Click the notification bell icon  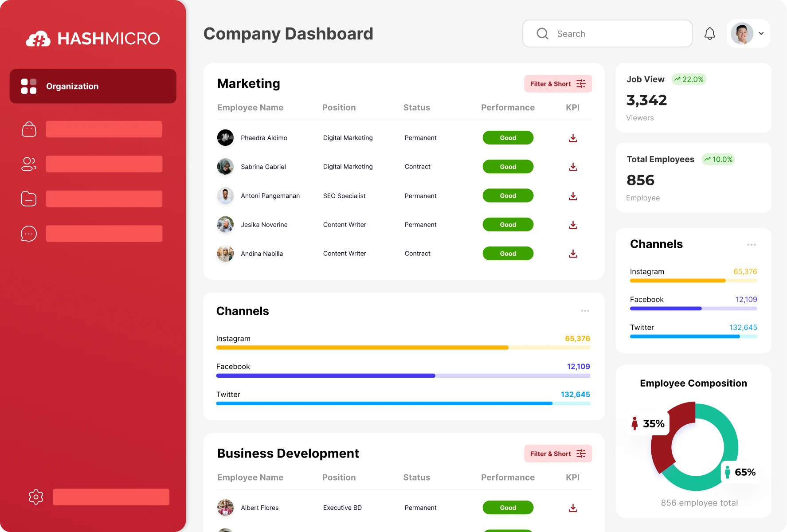(709, 34)
